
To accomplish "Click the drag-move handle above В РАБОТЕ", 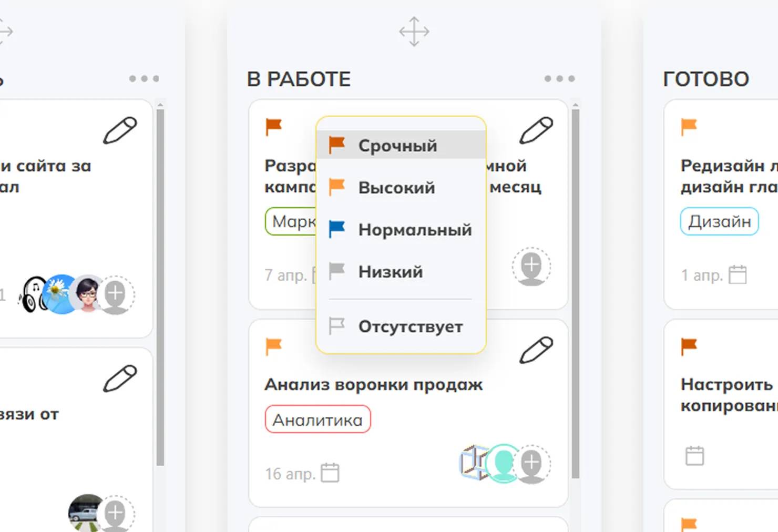I will pyautogui.click(x=414, y=32).
